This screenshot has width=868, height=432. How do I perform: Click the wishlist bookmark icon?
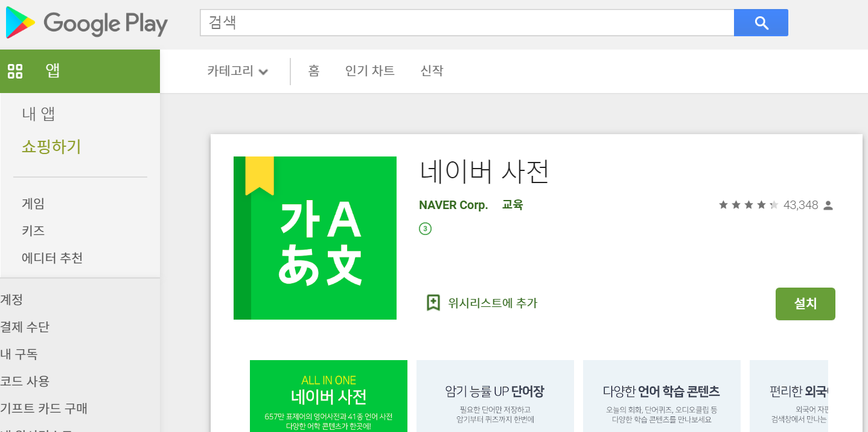433,303
